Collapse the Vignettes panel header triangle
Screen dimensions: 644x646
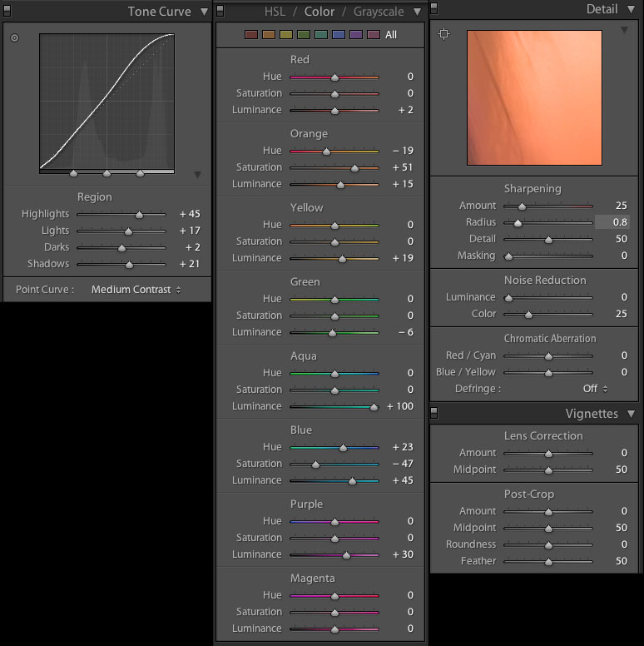pos(631,414)
